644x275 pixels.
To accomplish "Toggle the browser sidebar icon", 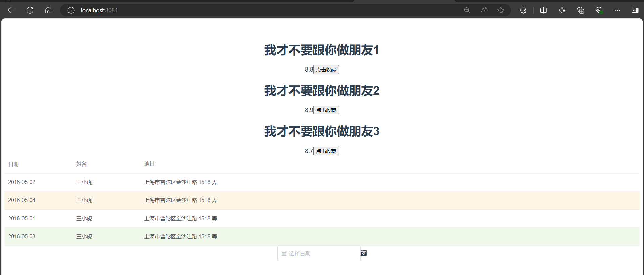I will (x=635, y=10).
